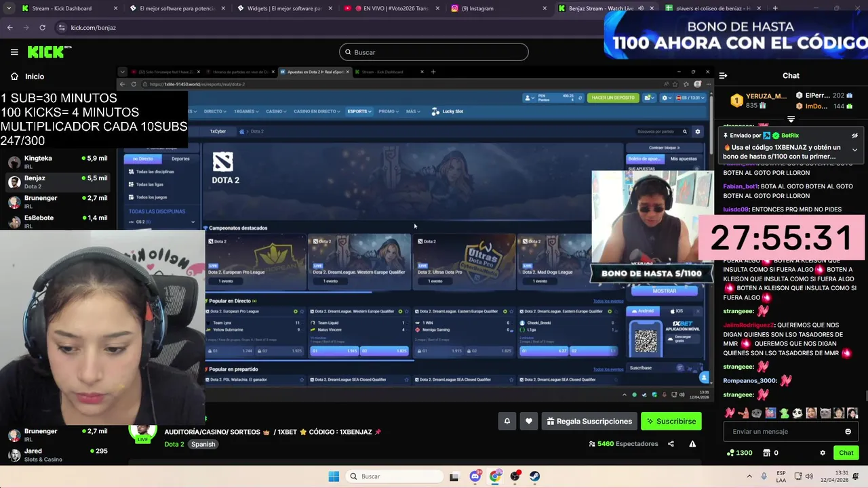Open Steam from the taskbar

tap(535, 476)
